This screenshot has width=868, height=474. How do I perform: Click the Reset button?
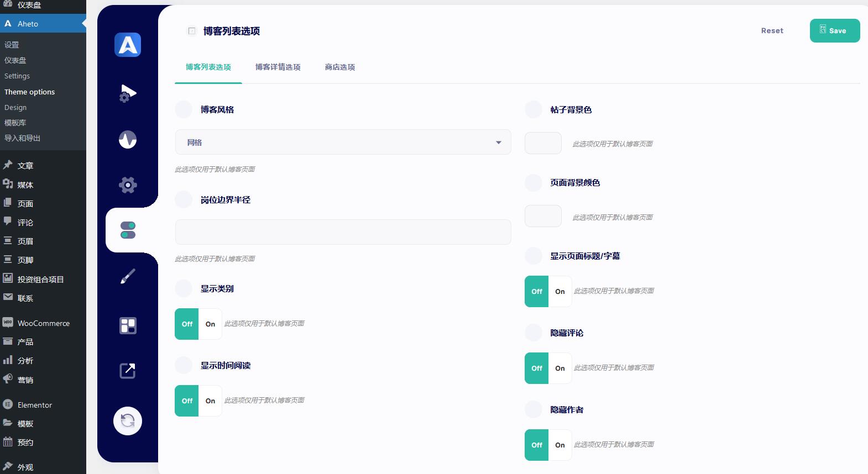point(772,31)
